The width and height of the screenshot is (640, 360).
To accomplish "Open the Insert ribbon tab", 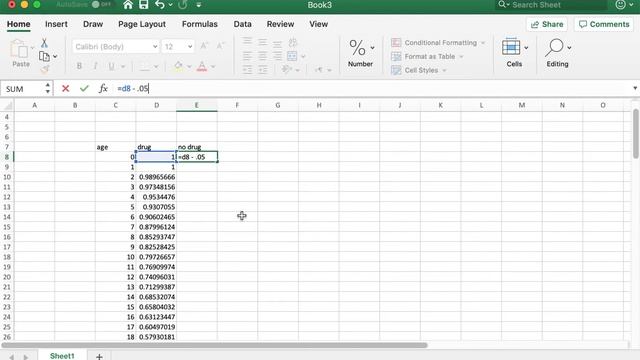I will click(56, 24).
